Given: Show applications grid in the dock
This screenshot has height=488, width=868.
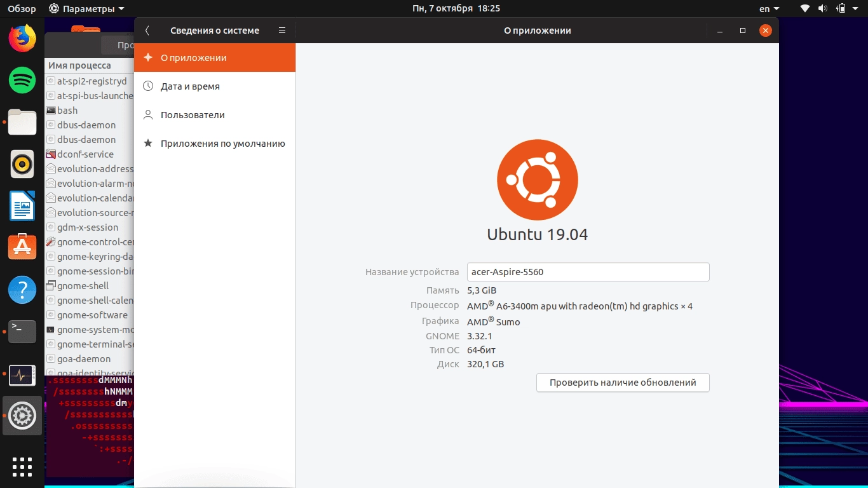Looking at the screenshot, I should 22,467.
